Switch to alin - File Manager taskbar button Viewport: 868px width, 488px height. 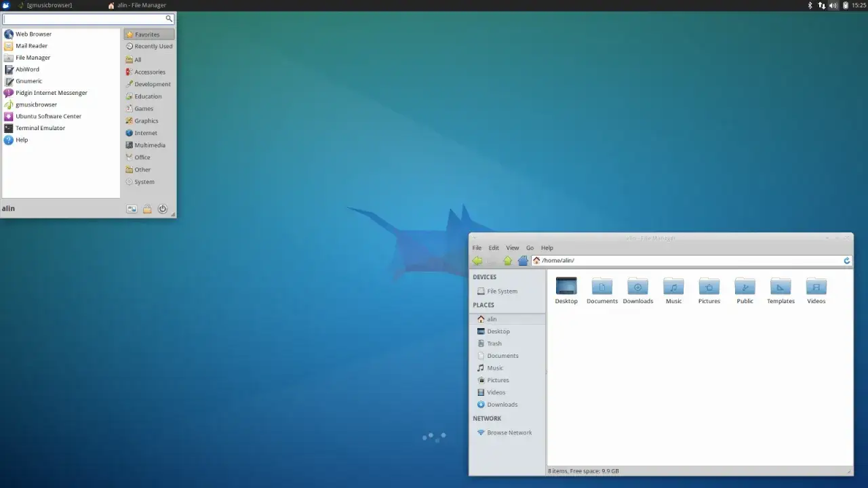(x=136, y=5)
